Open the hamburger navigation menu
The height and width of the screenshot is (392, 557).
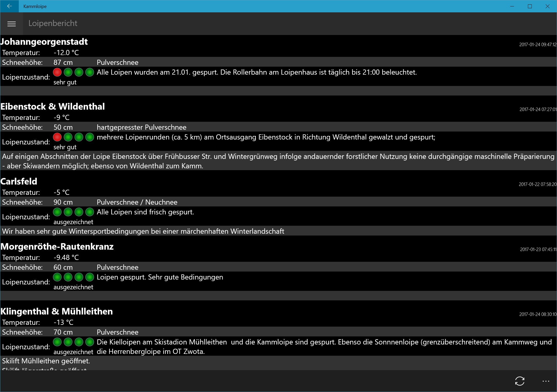12,24
